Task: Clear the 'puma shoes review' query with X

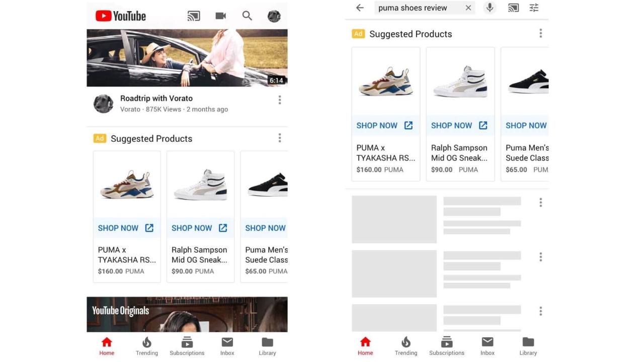Action: (468, 8)
